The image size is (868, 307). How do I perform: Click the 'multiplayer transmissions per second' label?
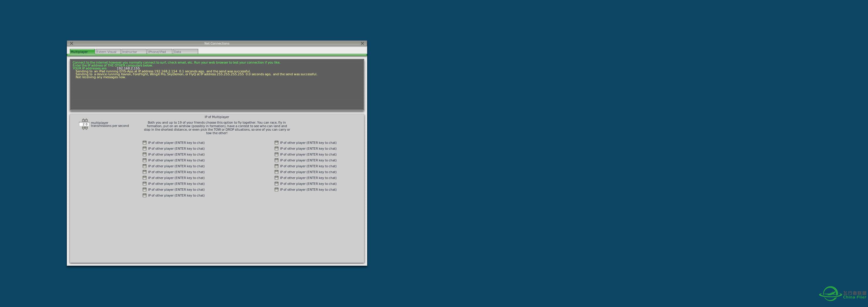tap(109, 124)
